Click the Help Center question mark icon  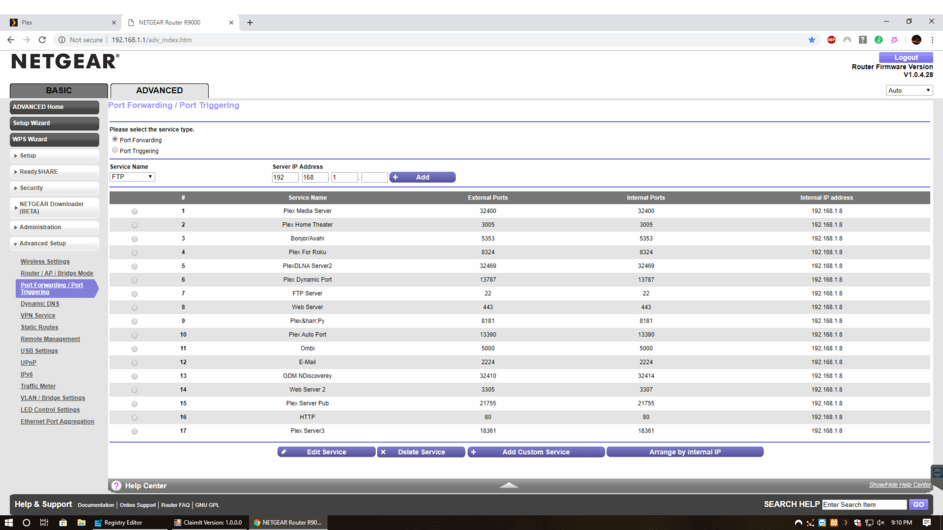[116, 485]
